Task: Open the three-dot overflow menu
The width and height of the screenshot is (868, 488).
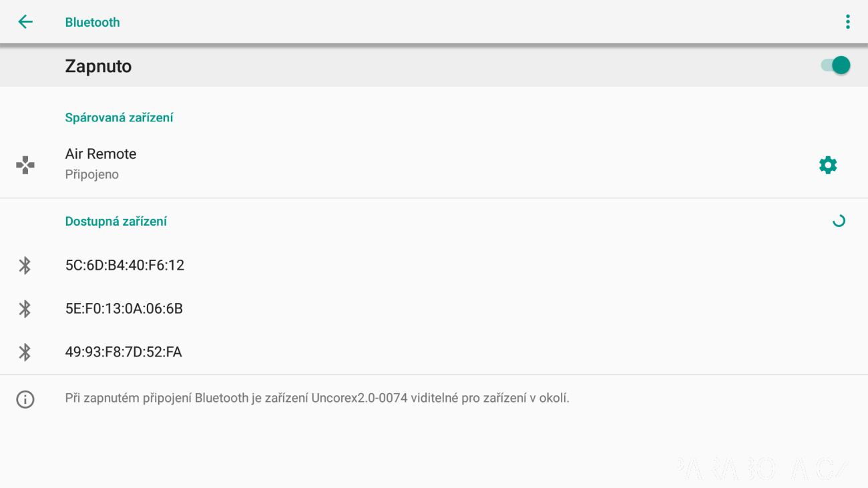Action: coord(847,22)
